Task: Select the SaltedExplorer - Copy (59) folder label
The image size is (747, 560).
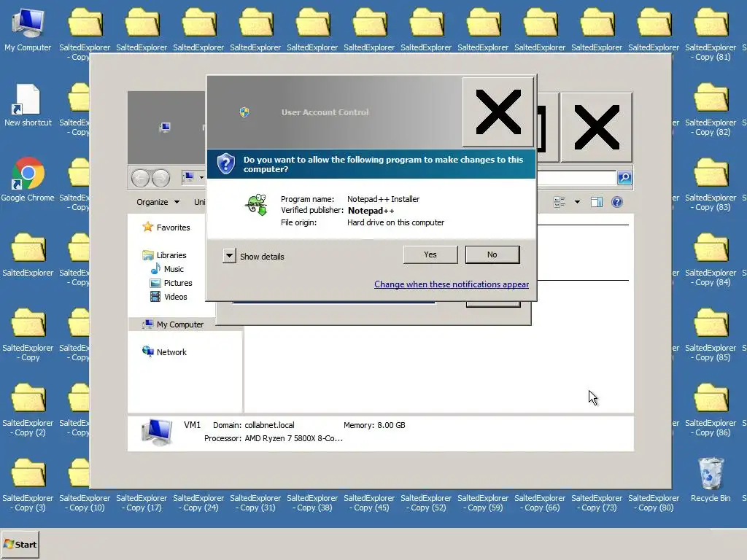Action: pyautogui.click(x=483, y=503)
